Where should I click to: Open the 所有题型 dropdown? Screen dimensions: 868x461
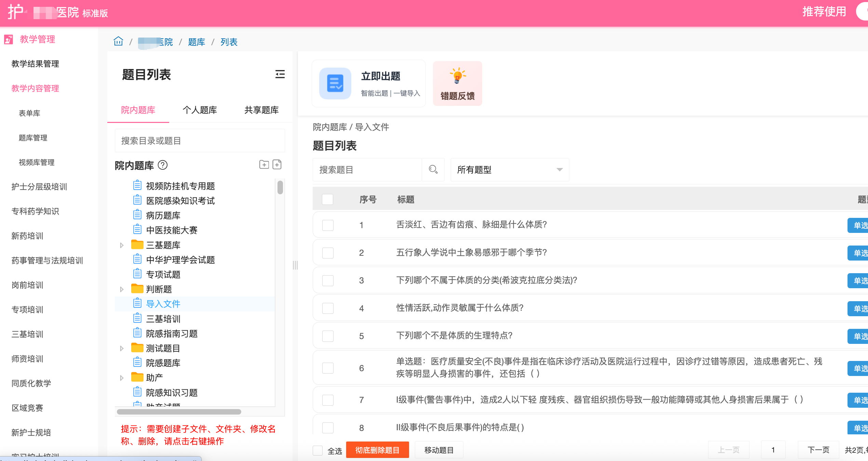[509, 170]
